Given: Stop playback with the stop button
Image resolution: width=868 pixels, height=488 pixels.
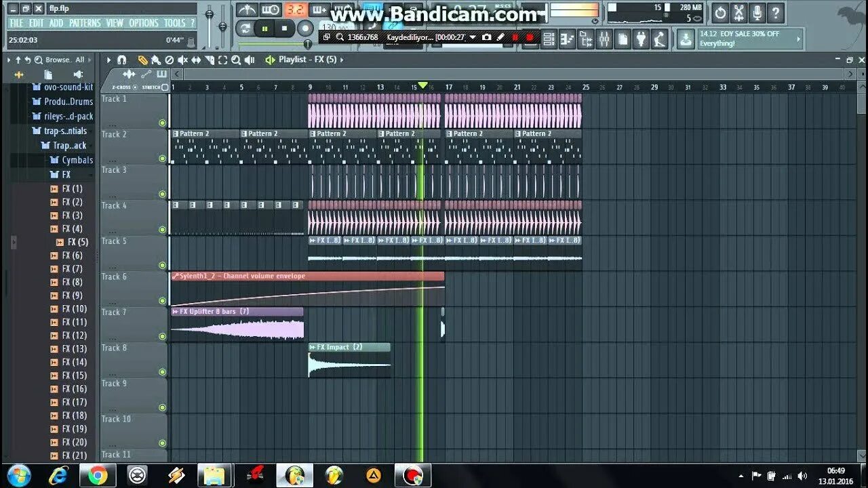Looking at the screenshot, I should click(284, 28).
